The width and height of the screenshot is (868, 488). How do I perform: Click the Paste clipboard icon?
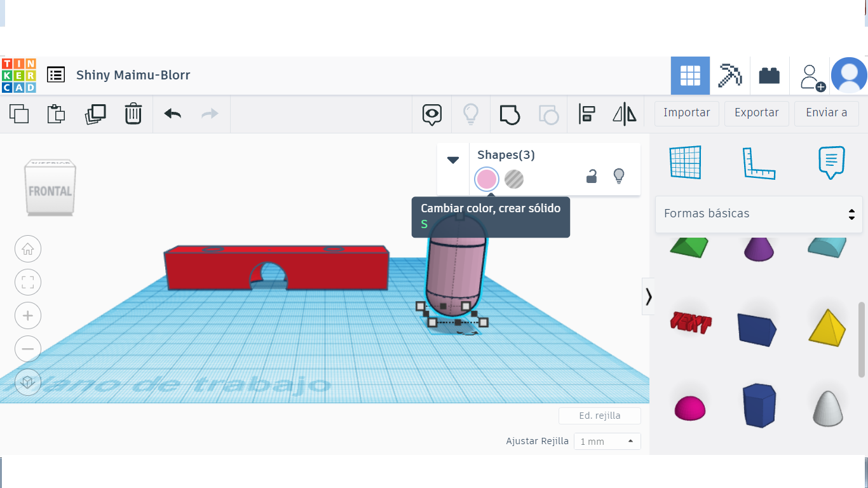pyautogui.click(x=57, y=114)
